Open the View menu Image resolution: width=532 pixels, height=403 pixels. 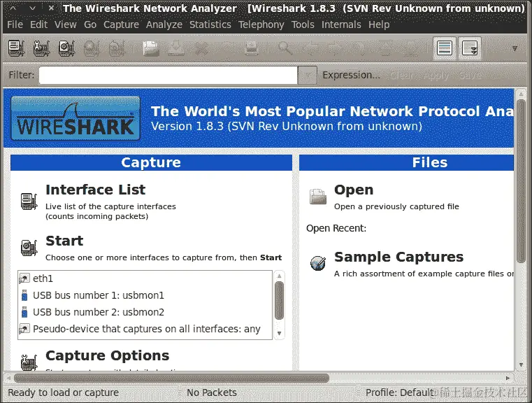(66, 24)
